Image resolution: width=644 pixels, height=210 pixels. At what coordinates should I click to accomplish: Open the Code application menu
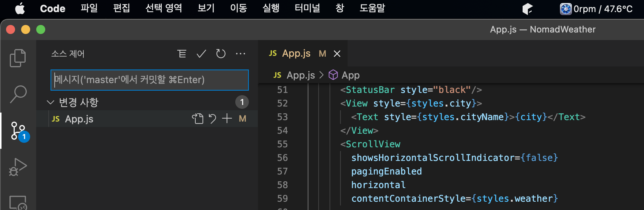(53, 8)
